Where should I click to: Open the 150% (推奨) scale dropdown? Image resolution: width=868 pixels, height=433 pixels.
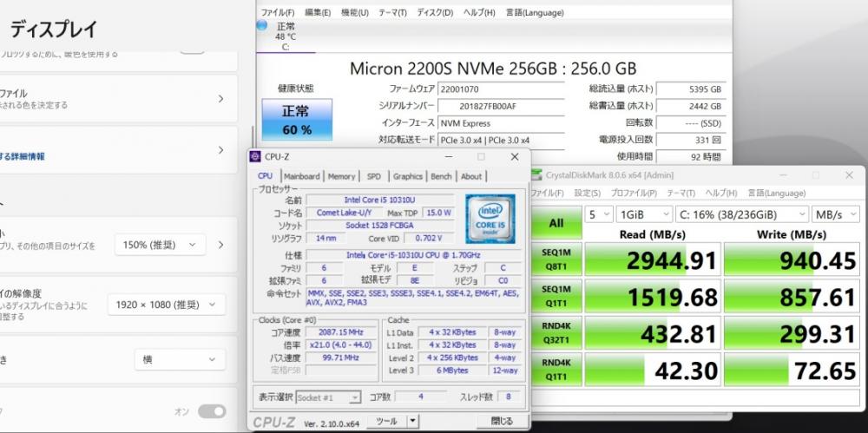[160, 245]
